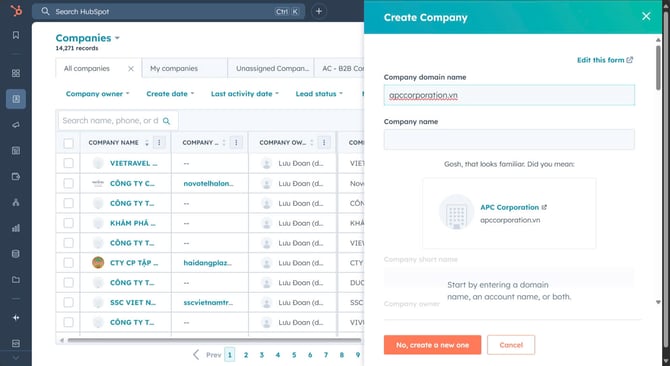Click the magnifier icon in table search box
Image resolution: width=670 pixels, height=366 pixels.
[x=167, y=121]
